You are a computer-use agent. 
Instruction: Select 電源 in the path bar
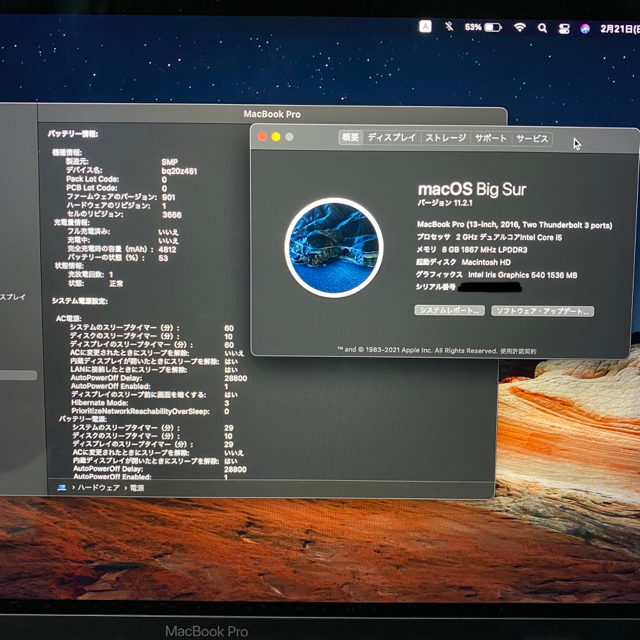[x=137, y=488]
